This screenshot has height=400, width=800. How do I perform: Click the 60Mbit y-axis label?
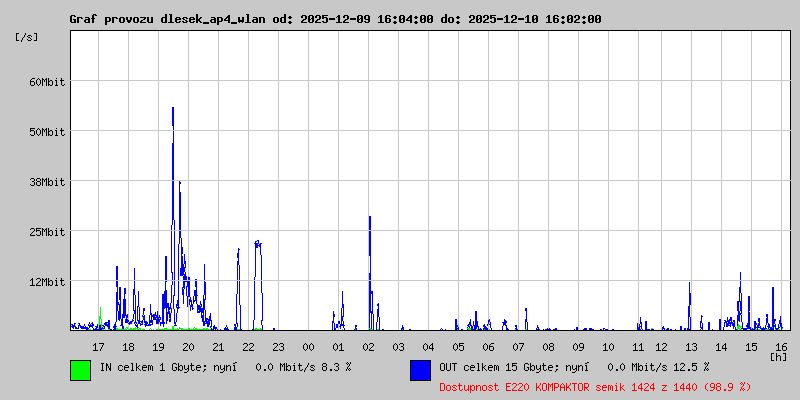47,82
